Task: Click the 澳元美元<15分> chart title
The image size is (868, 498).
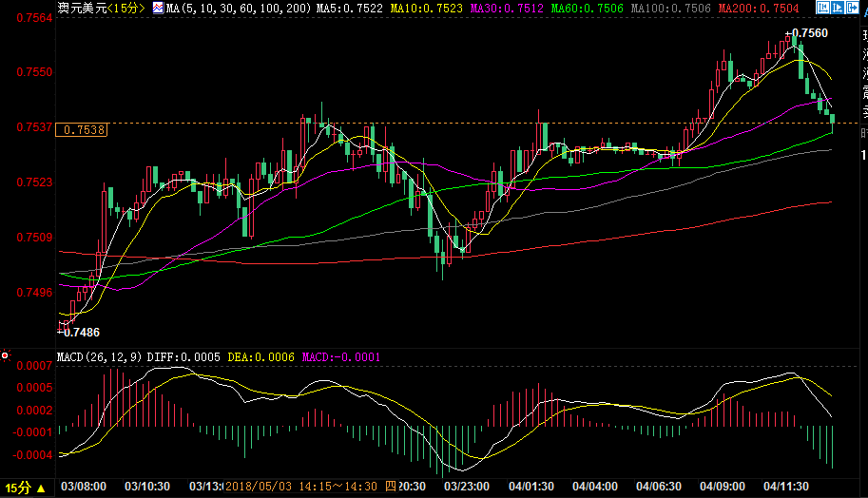Action: point(102,8)
